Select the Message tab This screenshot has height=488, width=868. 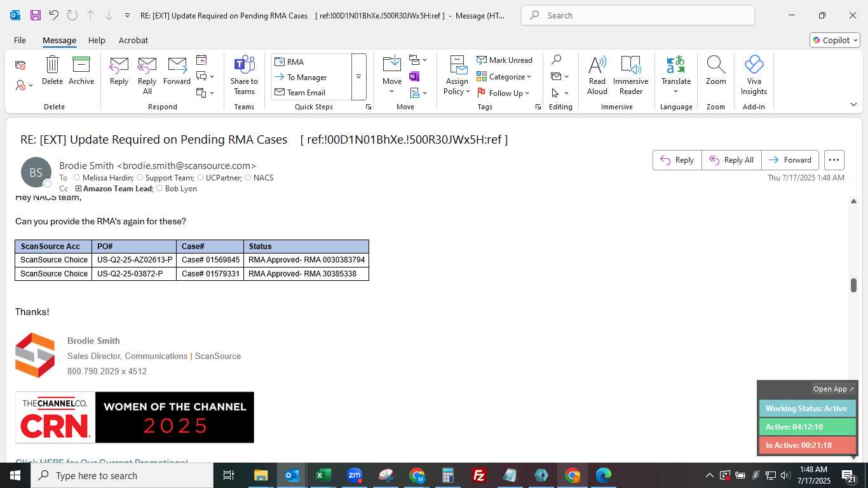[59, 40]
